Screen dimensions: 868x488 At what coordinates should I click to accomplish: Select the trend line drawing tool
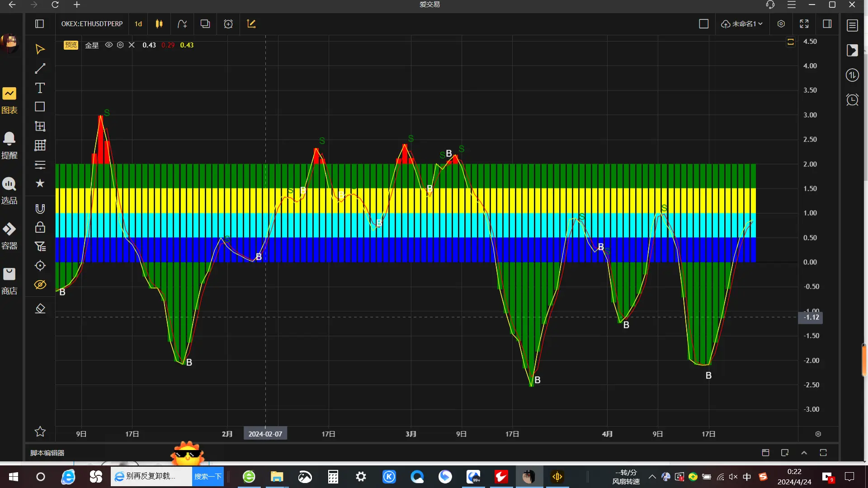click(40, 68)
